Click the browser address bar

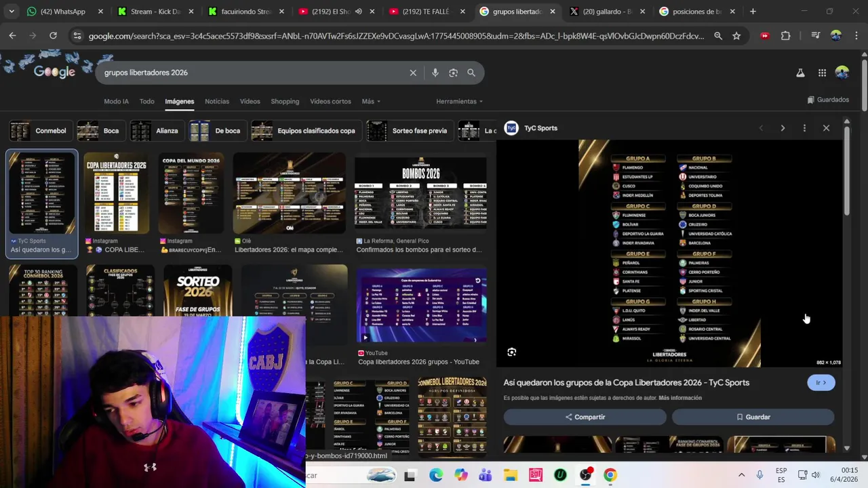click(x=397, y=36)
